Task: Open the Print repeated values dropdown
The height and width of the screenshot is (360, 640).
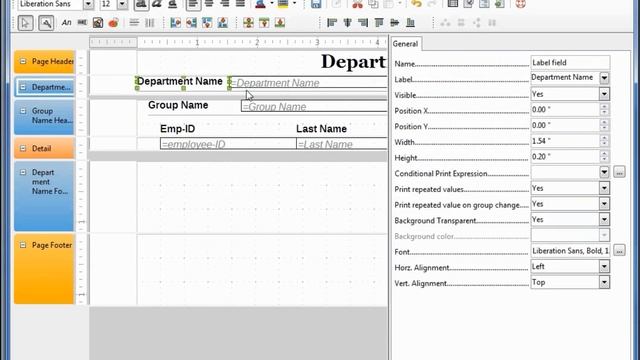Action: tap(604, 188)
